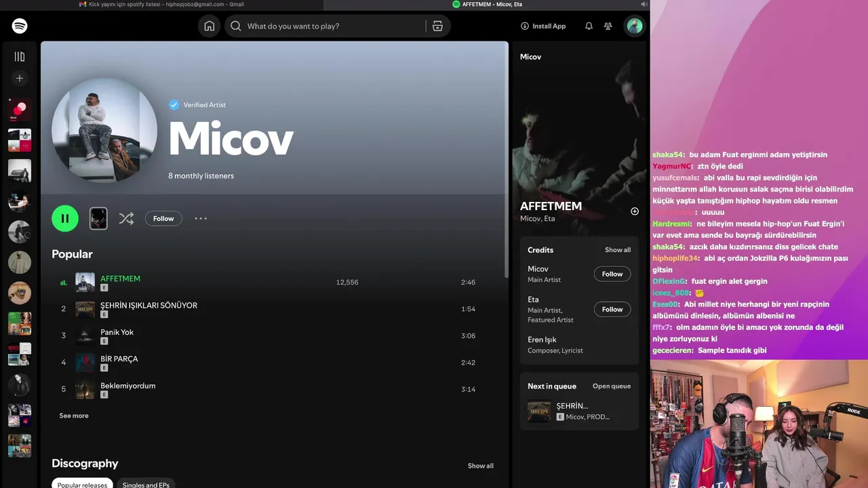Viewport: 868px width, 488px height.
Task: Open Friend Activity icon
Action: (x=608, y=26)
